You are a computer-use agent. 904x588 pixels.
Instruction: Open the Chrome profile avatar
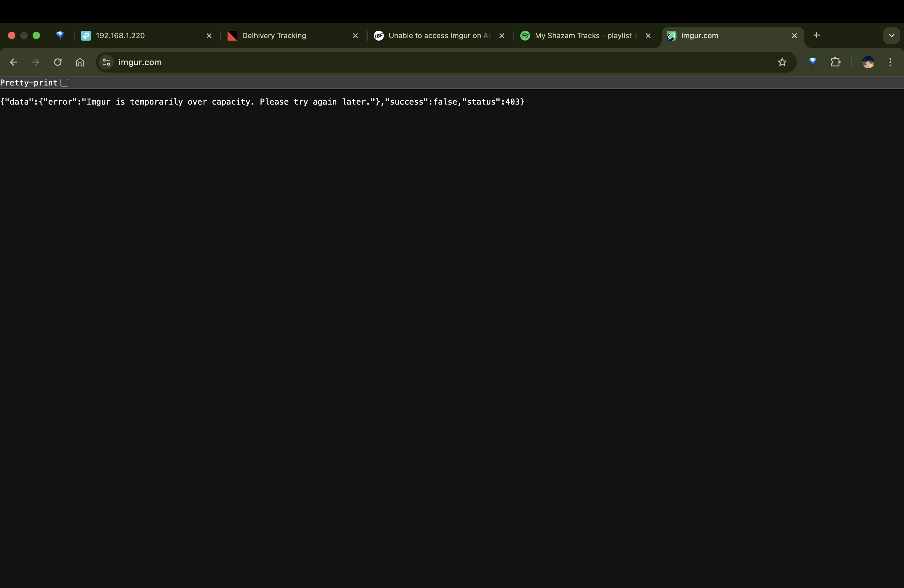(868, 62)
